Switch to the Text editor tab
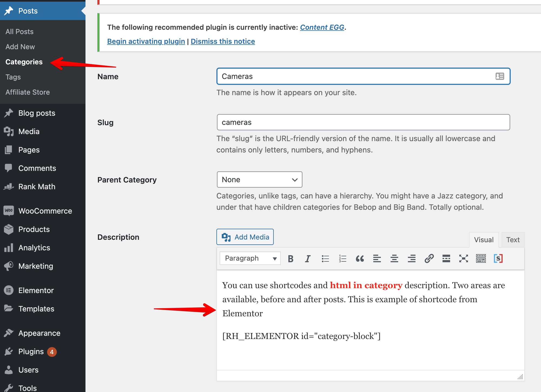The width and height of the screenshot is (541, 392). [x=513, y=240]
